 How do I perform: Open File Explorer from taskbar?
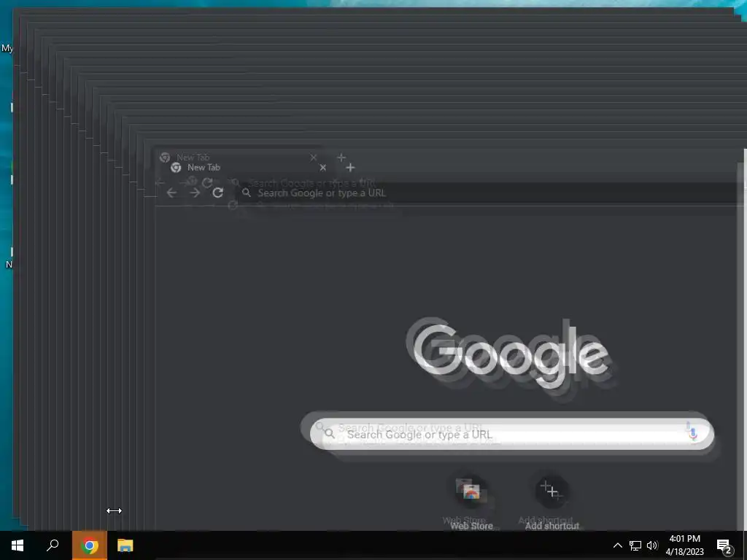[125, 545]
